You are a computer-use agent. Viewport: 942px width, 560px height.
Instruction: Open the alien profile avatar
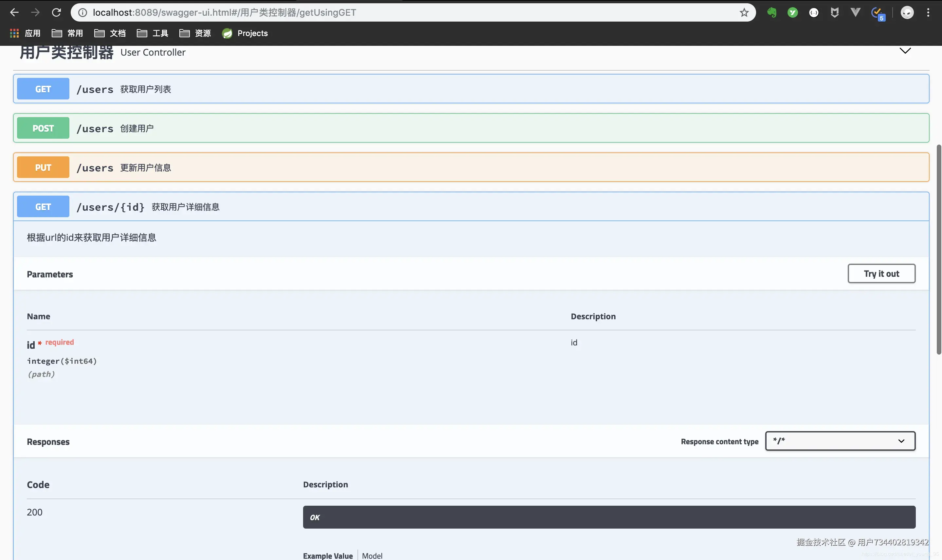tap(907, 12)
